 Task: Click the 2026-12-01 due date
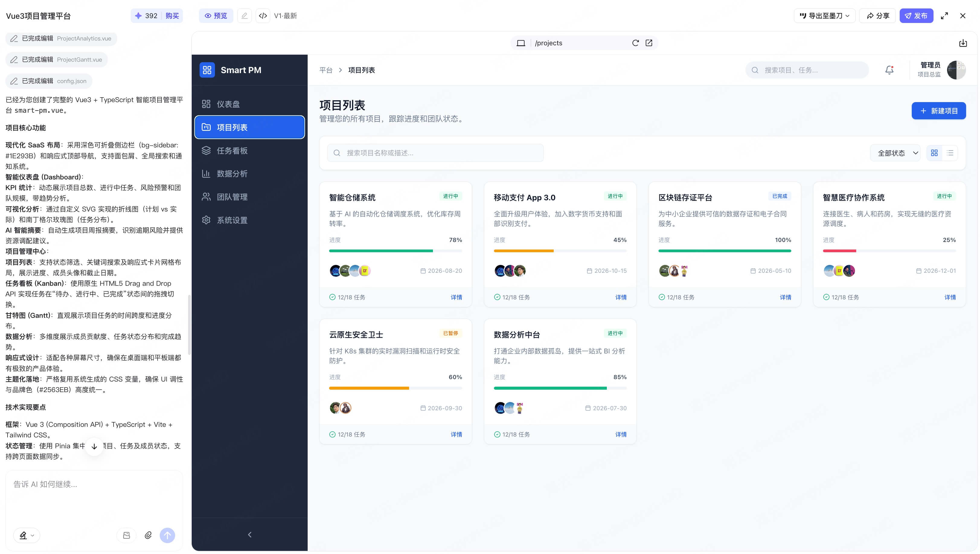(939, 271)
